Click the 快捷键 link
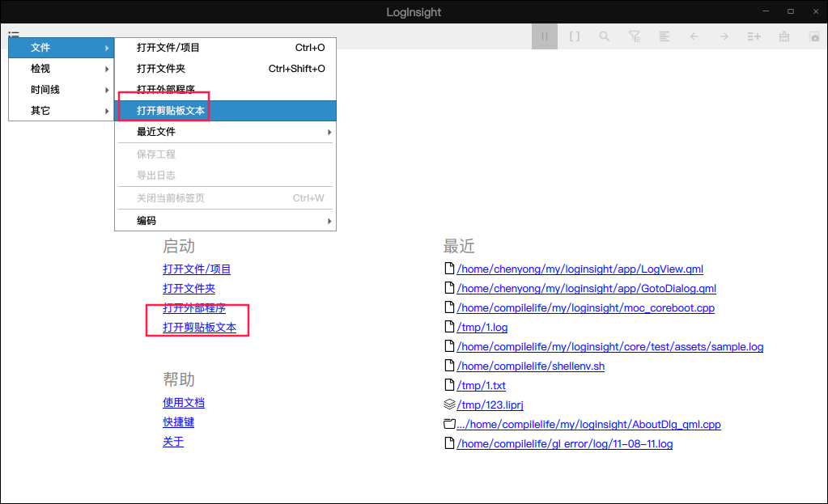 pyautogui.click(x=179, y=422)
